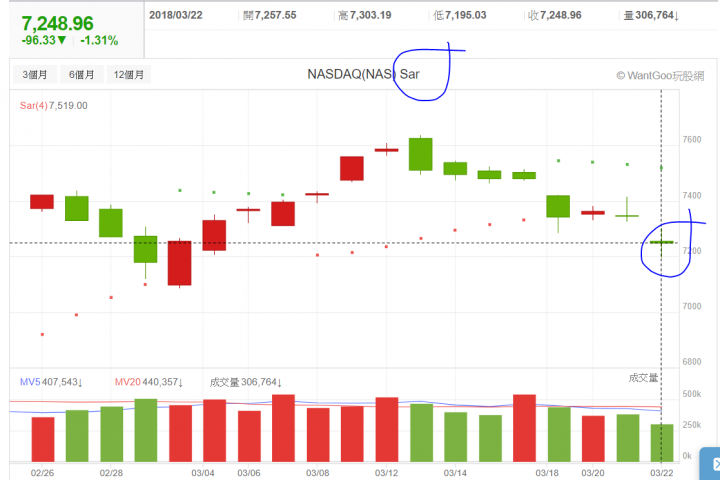Click the open price 開7,257.55
This screenshot has height=480, width=720.
pyautogui.click(x=270, y=15)
